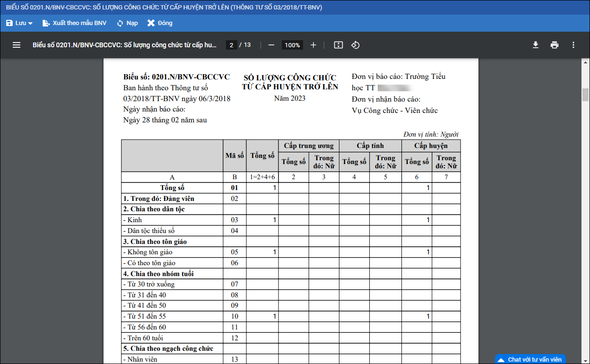The height and width of the screenshot is (364, 590).
Task: Open the PDF sidebar hamburger menu
Action: point(17,45)
